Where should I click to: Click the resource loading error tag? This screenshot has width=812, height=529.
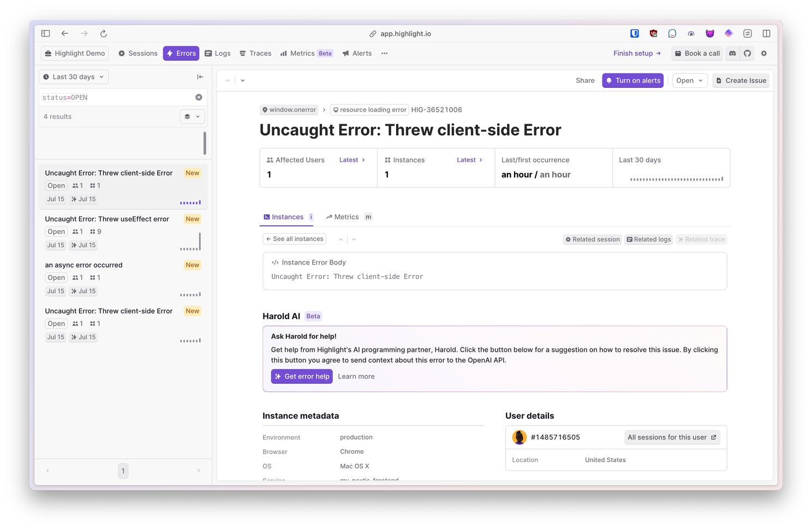[x=369, y=110]
